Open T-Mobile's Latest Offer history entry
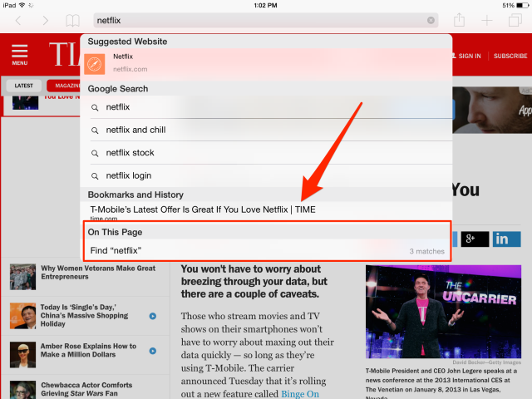 [266, 212]
